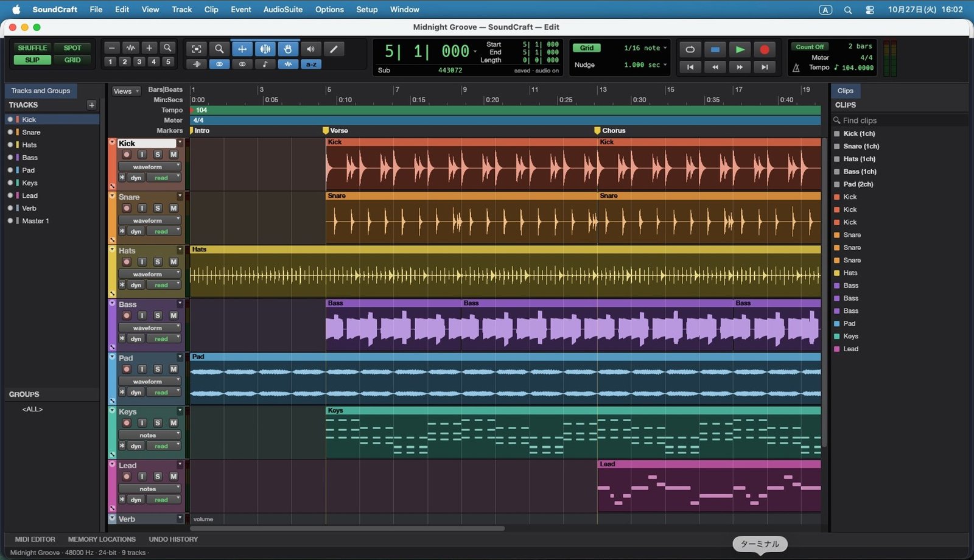Solo the Kick track

(158, 155)
